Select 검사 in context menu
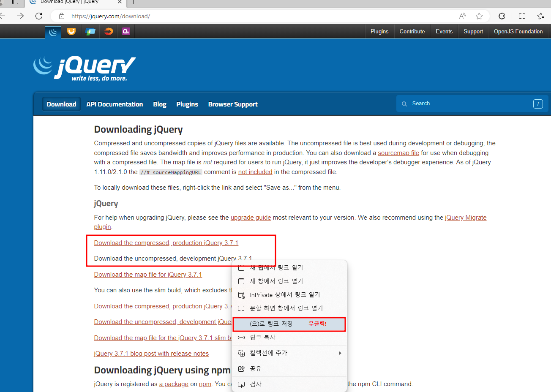The image size is (551, 392). pos(289,384)
